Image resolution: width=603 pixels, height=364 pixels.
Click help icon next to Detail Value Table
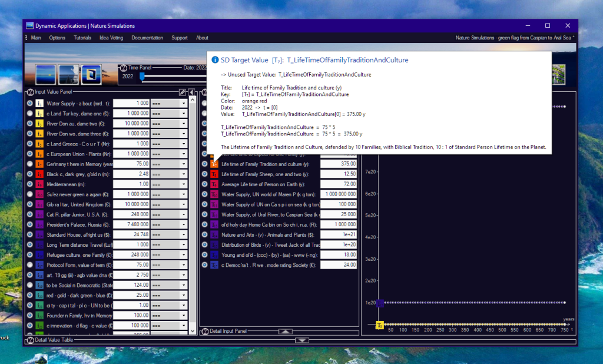tap(29, 340)
